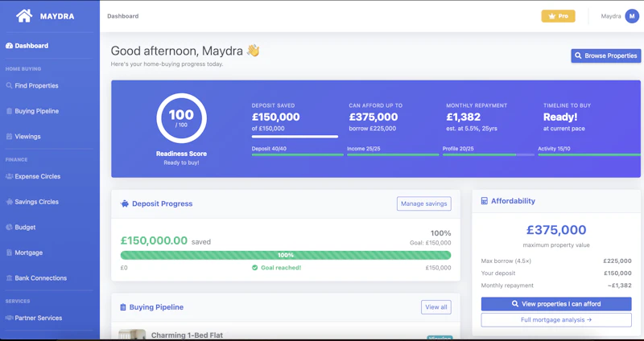
Task: Click the green 100% deposit progress bar
Action: (x=286, y=255)
